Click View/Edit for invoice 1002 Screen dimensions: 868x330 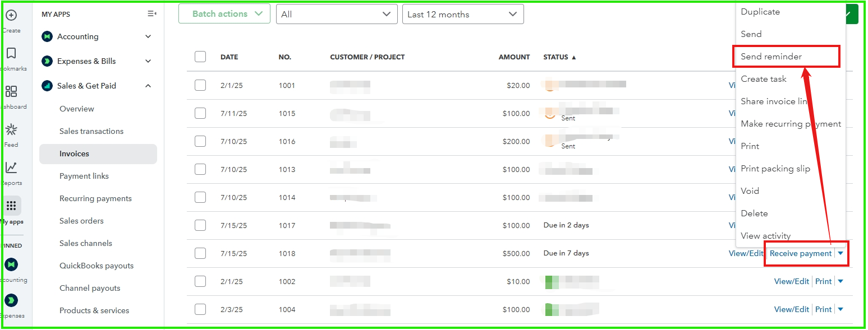(x=792, y=281)
